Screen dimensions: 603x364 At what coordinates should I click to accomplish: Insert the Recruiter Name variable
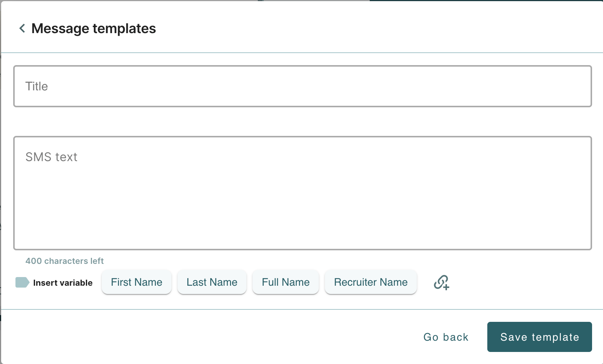(x=371, y=282)
